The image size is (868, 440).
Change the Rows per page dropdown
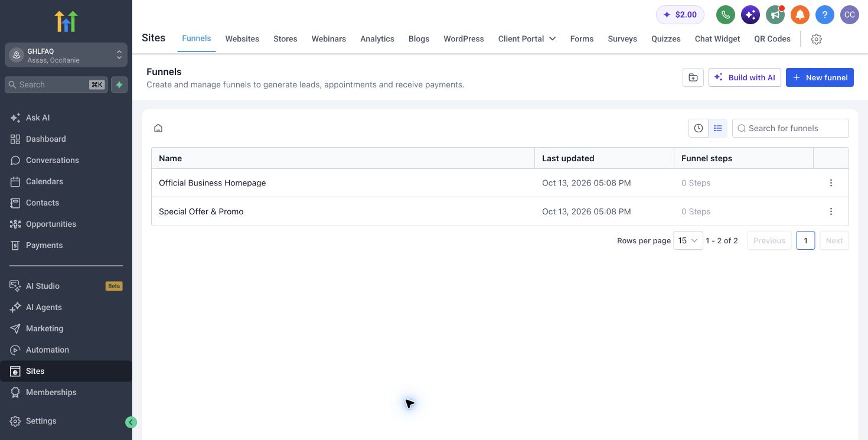coord(688,240)
